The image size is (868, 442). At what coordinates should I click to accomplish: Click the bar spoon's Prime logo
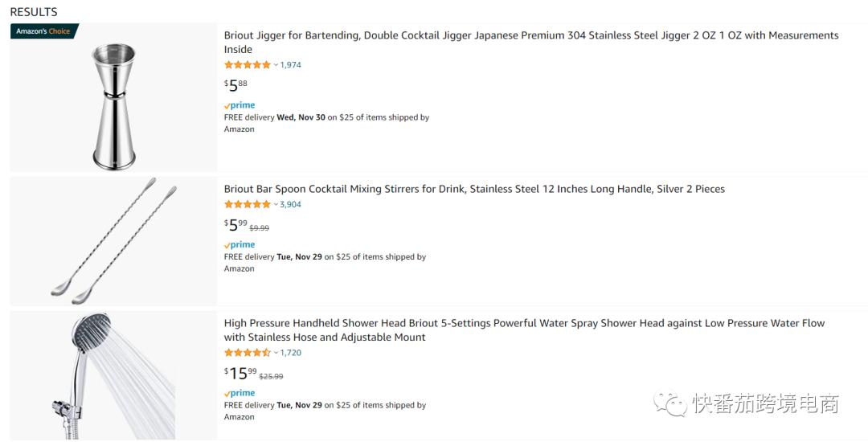click(x=240, y=245)
